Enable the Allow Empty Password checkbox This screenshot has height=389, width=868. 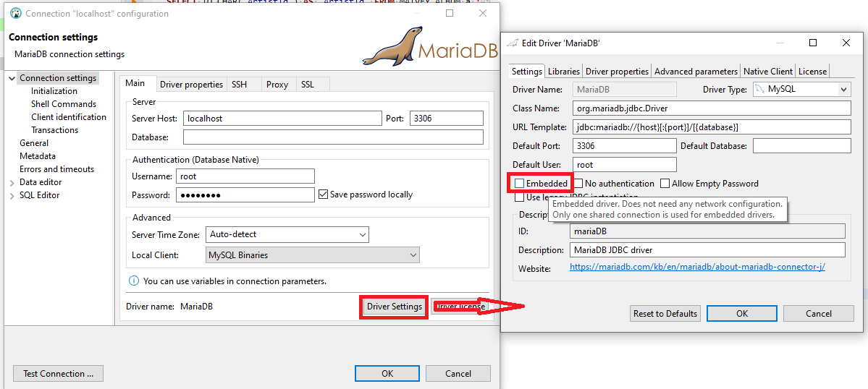(x=665, y=184)
